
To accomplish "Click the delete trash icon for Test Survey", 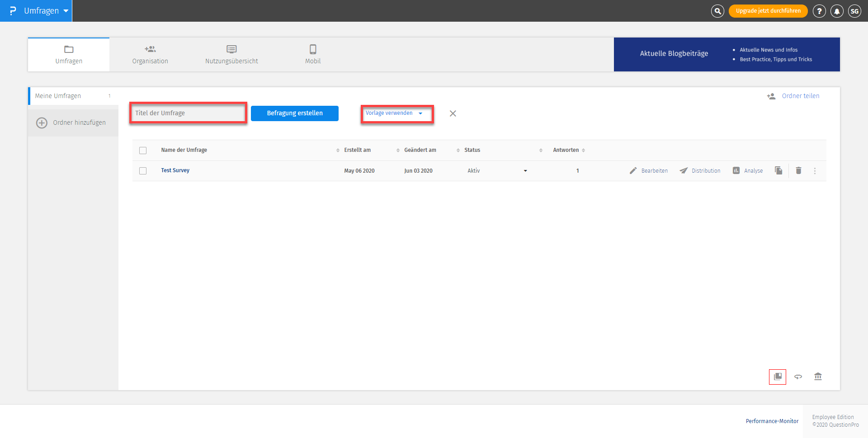I will 799,170.
